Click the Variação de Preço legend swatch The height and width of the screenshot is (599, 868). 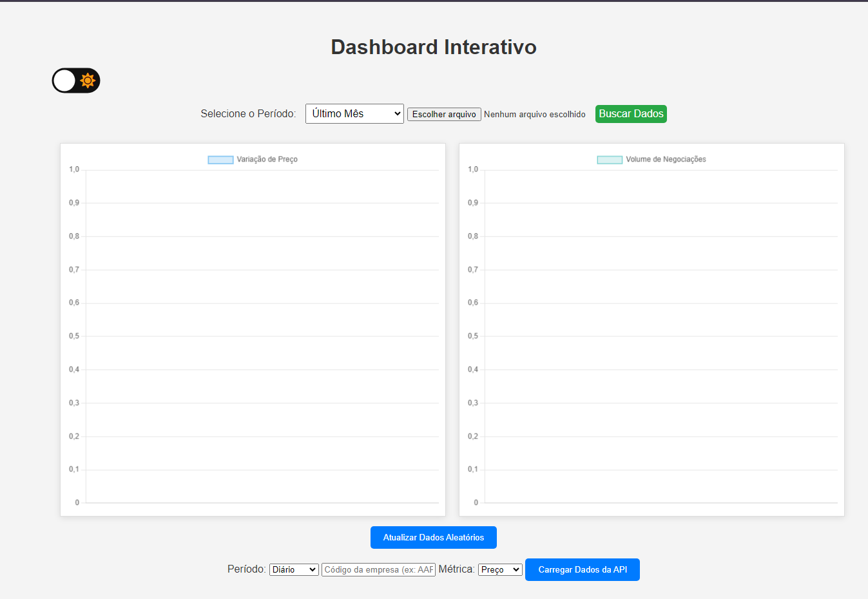pyautogui.click(x=220, y=158)
